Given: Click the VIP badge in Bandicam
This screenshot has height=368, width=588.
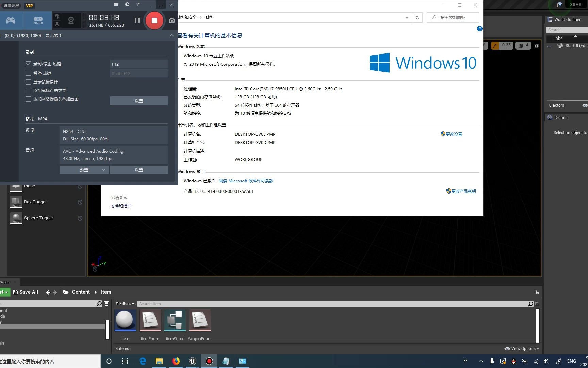Looking at the screenshot, I should click(30, 5).
